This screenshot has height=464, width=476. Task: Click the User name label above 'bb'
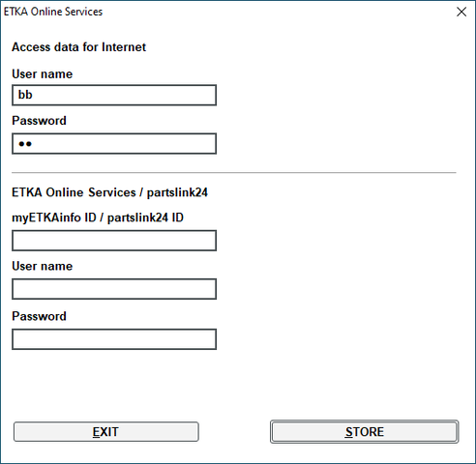[43, 74]
